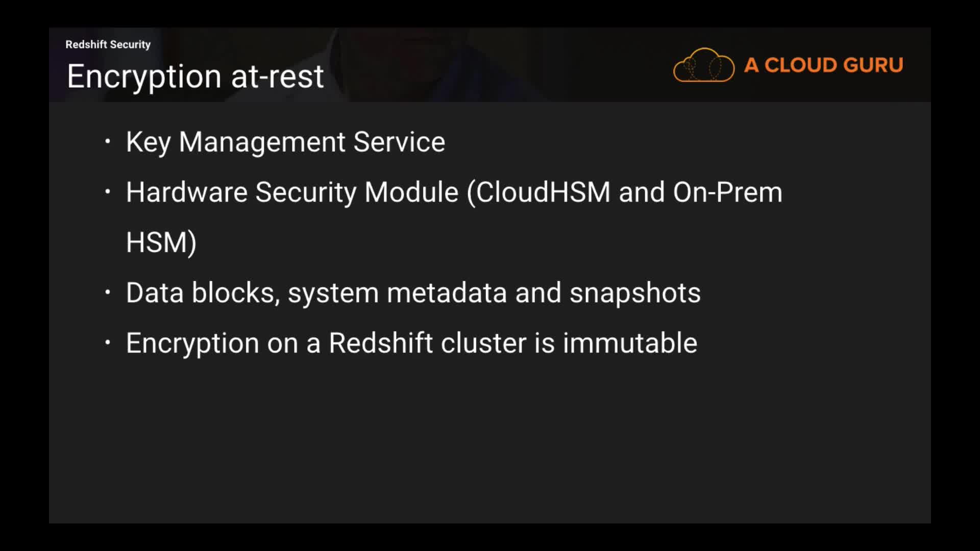Viewport: 980px width, 551px height.
Task: Click the word snapshots
Action: [635, 293]
